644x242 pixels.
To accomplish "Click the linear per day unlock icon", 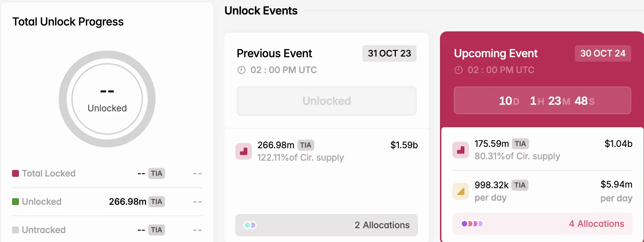I will [461, 191].
